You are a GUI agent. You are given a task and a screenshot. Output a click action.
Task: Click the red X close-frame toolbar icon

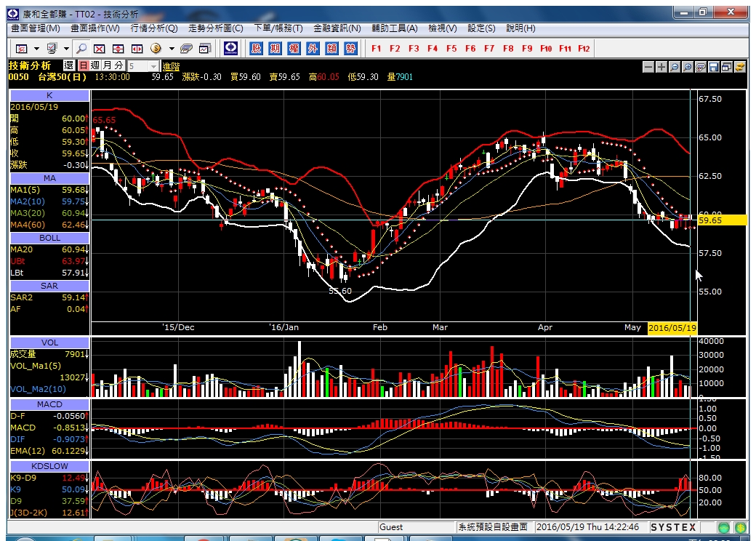click(100, 49)
